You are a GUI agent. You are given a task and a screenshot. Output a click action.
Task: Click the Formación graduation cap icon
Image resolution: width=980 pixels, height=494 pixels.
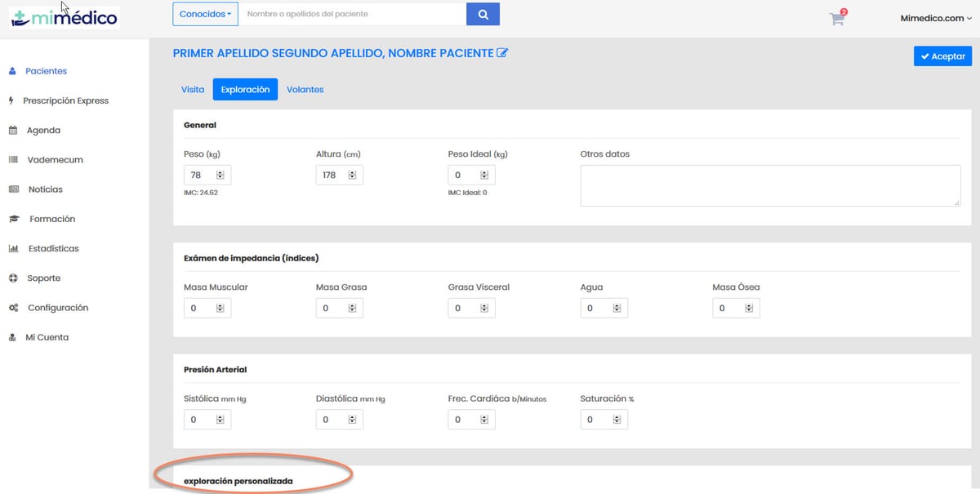click(13, 219)
